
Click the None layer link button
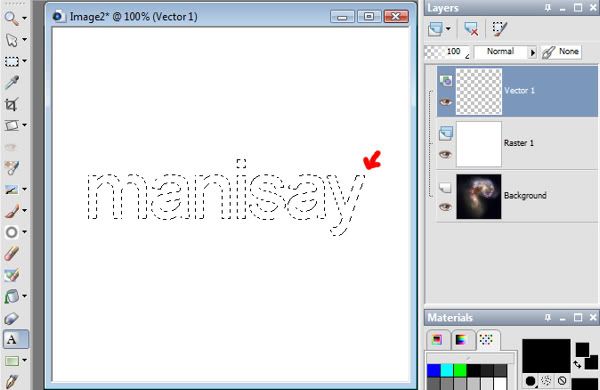(x=561, y=52)
